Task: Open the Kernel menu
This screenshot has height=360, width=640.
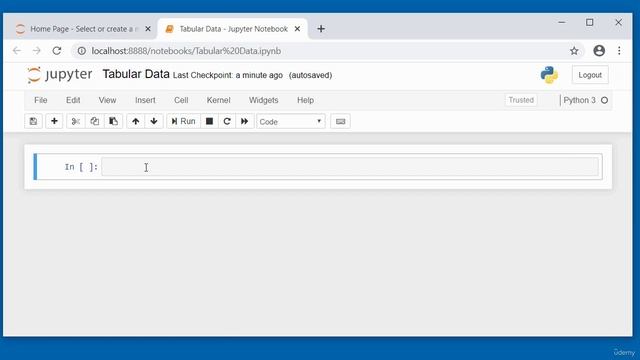Action: (218, 100)
